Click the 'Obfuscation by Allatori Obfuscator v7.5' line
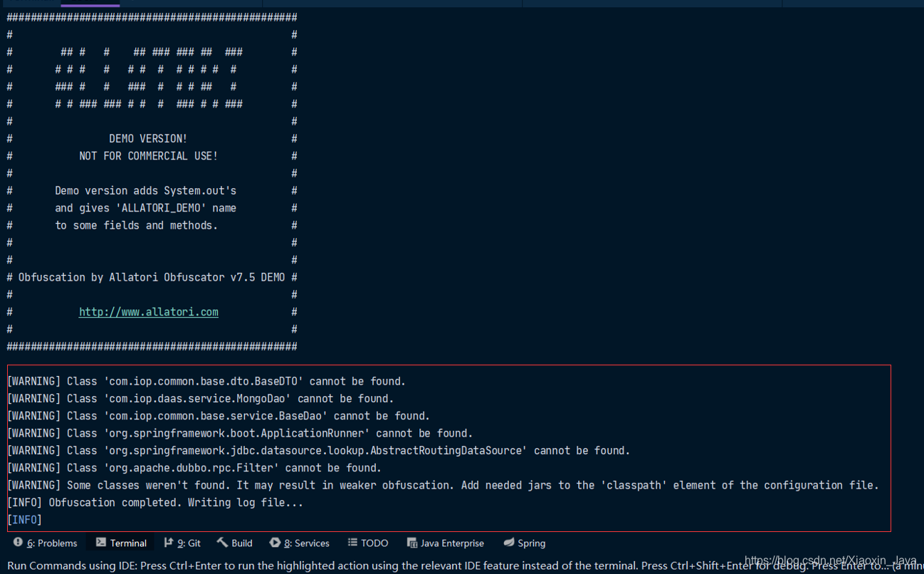The height and width of the screenshot is (574, 924). pos(152,277)
